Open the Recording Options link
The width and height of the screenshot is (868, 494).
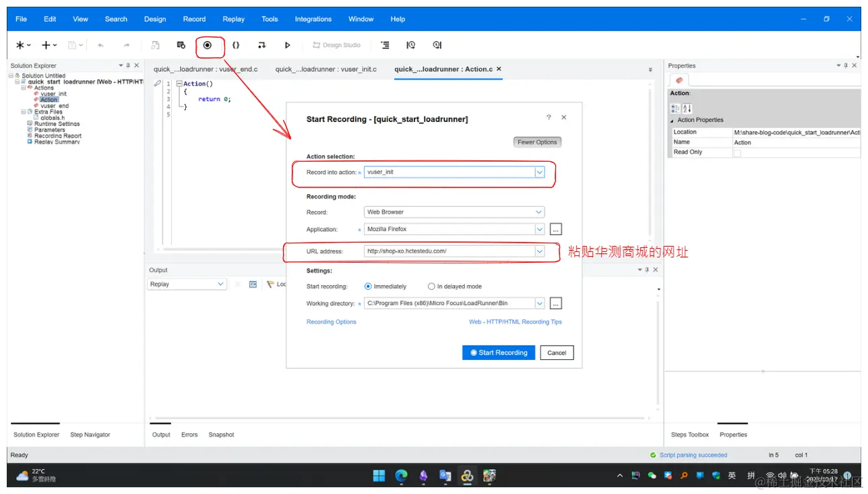coord(332,322)
